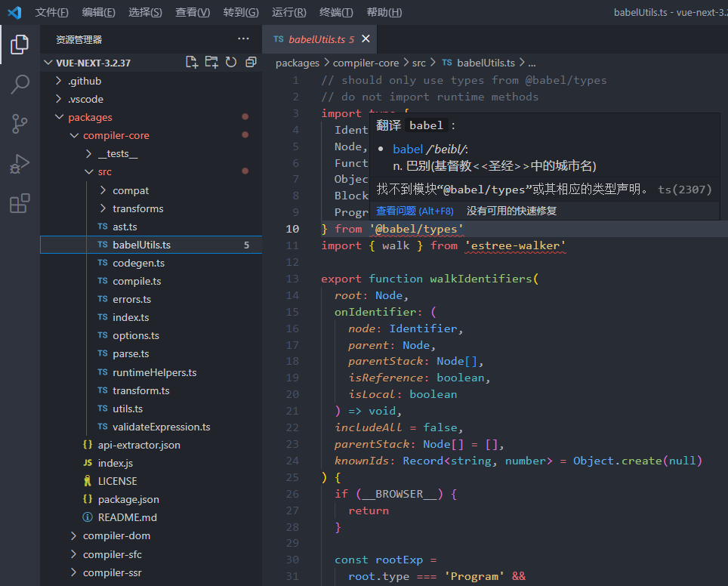Click the New Folder icon in explorer
The width and height of the screenshot is (728, 586).
211,62
